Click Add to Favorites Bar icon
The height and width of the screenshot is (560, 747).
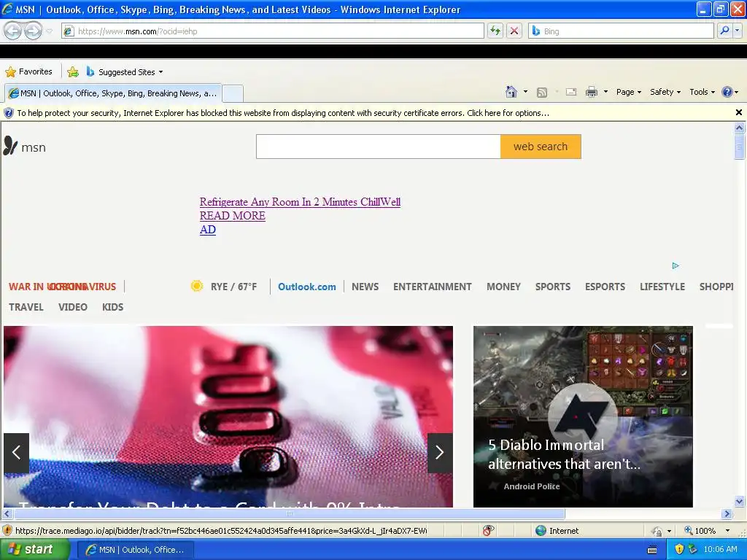[73, 72]
